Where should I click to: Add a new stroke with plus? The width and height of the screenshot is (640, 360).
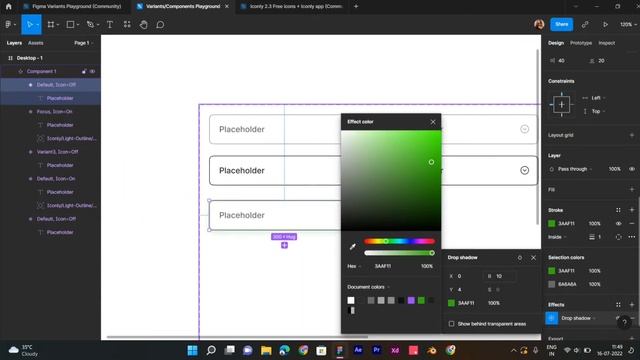tap(632, 210)
